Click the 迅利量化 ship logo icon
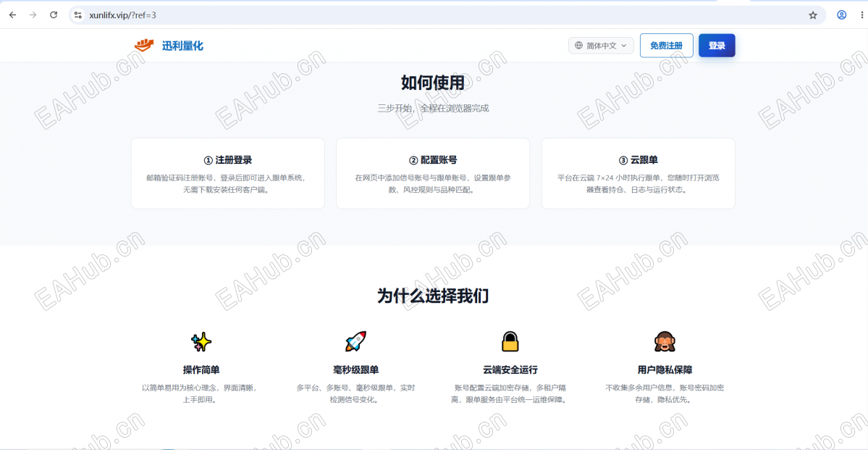 pyautogui.click(x=144, y=46)
